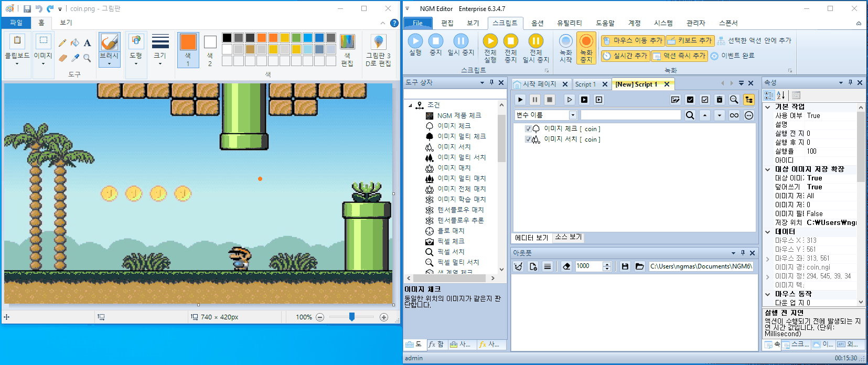
Task: Click 녹화 중지 record stop icon
Action: tap(586, 41)
